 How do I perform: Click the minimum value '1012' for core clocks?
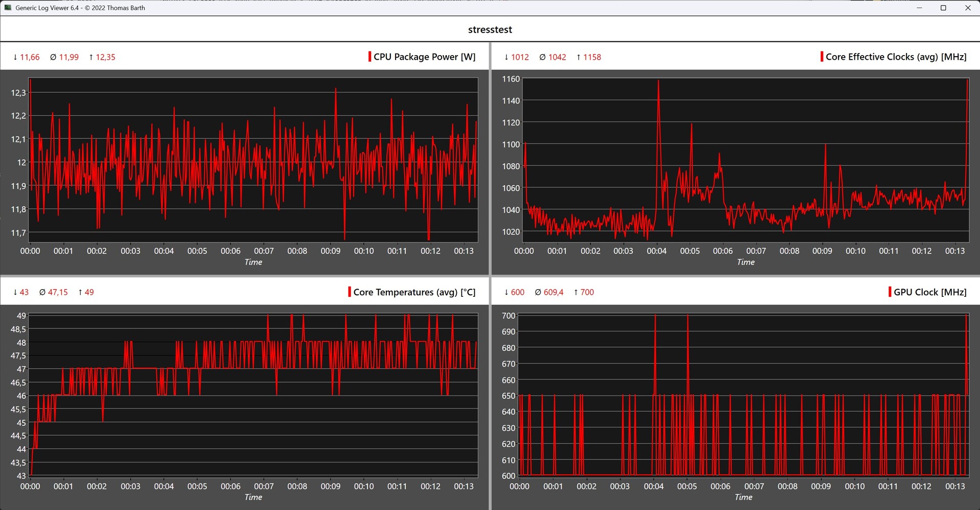click(x=520, y=57)
